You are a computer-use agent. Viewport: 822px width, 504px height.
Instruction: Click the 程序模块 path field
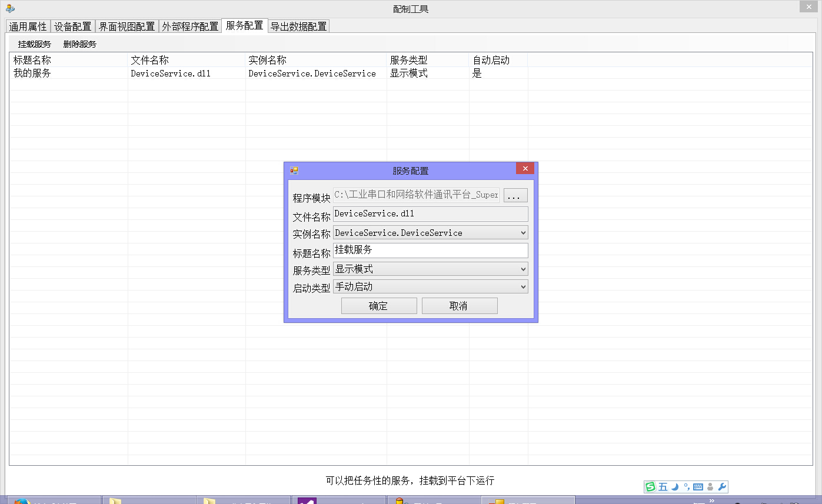[416, 195]
